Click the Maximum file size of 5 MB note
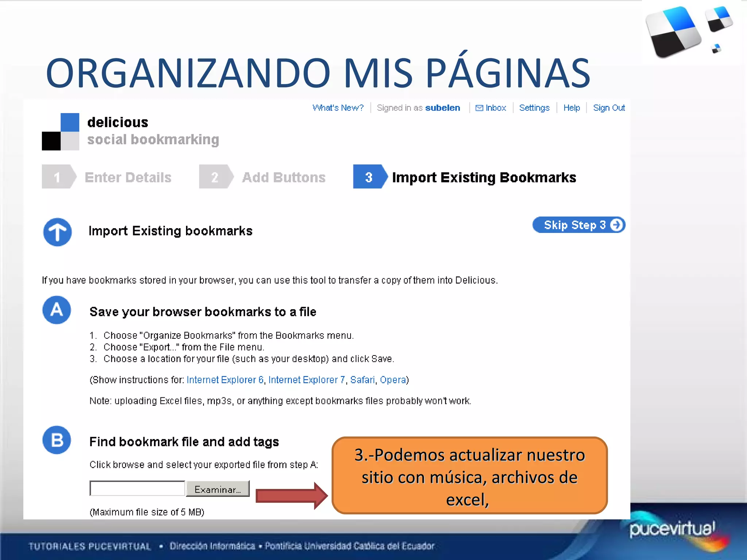This screenshot has width=747, height=560. point(147,512)
